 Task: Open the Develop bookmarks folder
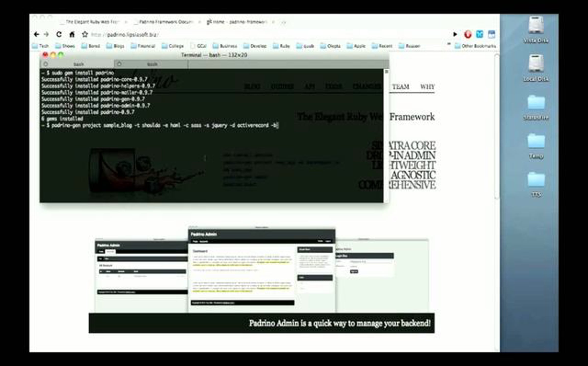click(255, 46)
